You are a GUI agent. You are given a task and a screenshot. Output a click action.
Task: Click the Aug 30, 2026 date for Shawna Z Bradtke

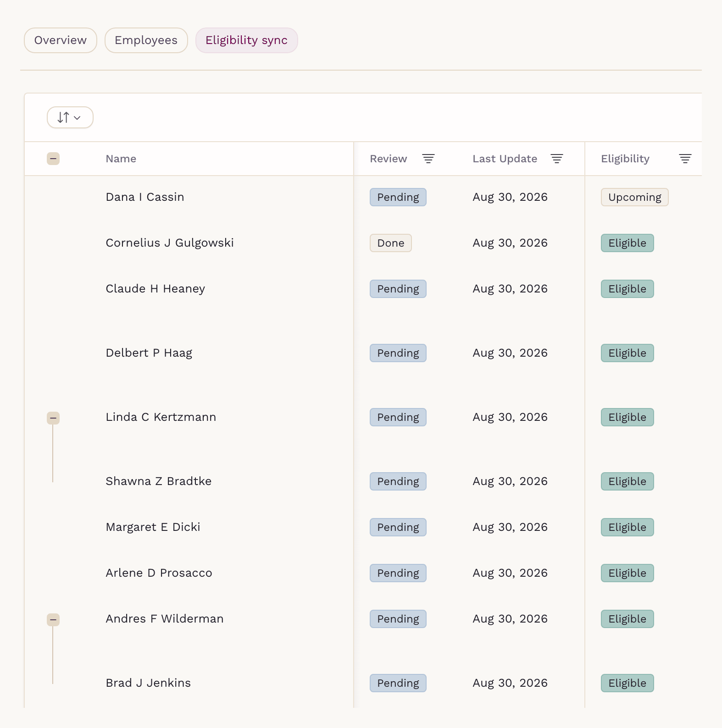[510, 481]
